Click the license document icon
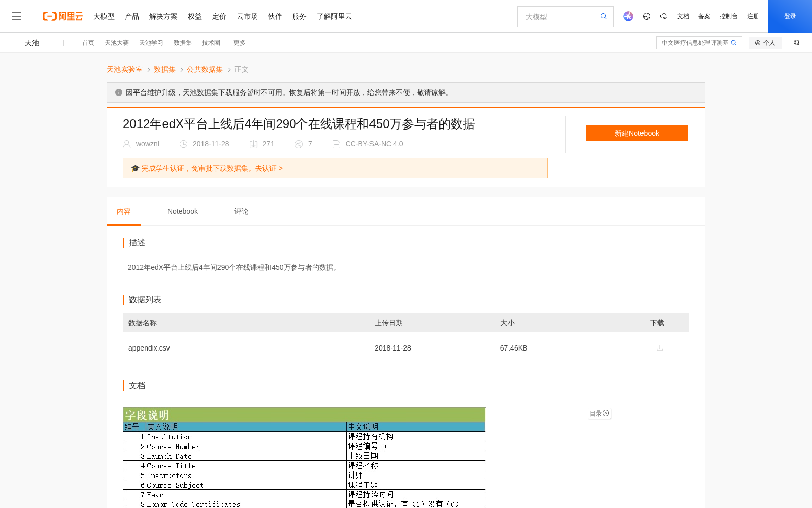 click(x=336, y=144)
